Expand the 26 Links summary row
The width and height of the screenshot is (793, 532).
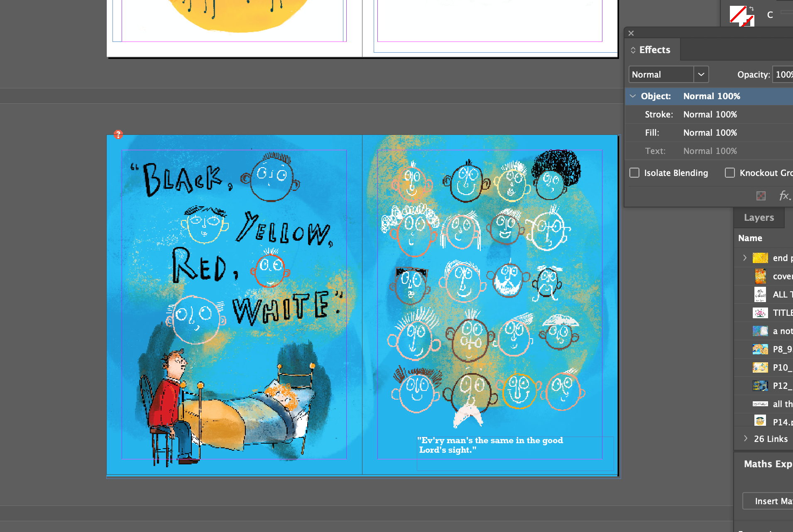(746, 439)
